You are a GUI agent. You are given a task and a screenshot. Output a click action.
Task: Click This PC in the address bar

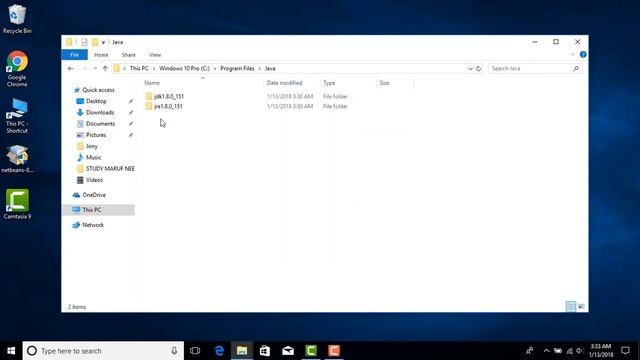point(139,69)
